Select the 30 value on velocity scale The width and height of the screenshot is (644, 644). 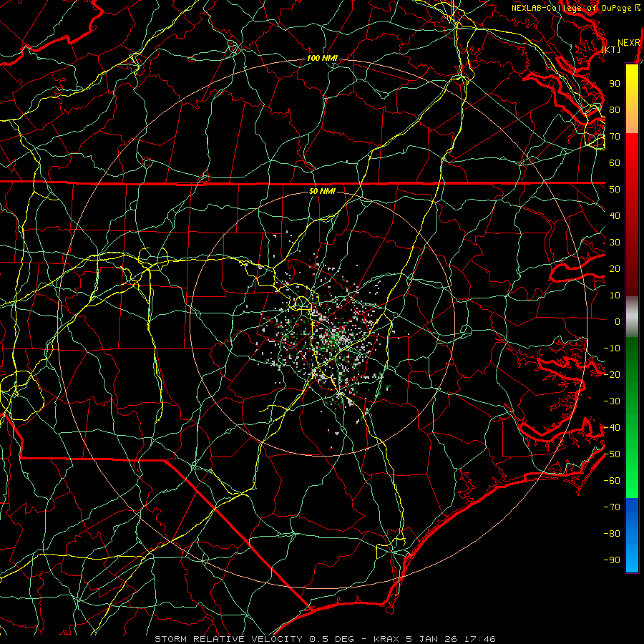615,243
